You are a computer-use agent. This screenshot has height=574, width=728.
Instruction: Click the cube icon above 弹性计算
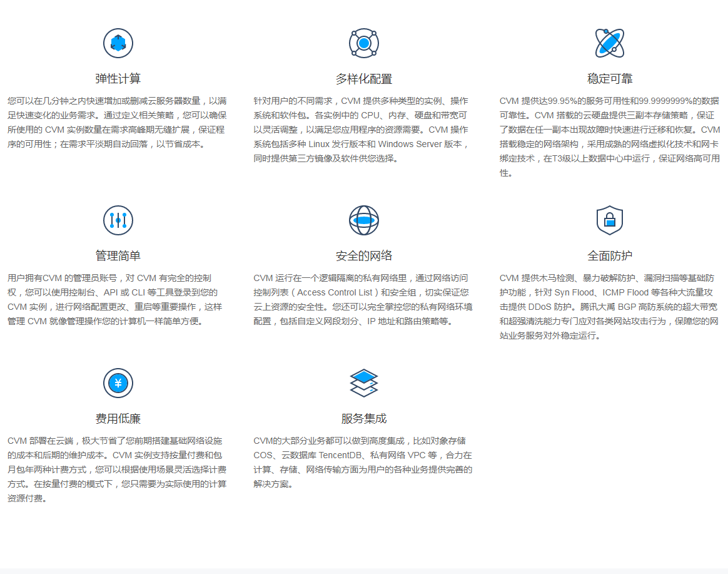click(x=118, y=43)
